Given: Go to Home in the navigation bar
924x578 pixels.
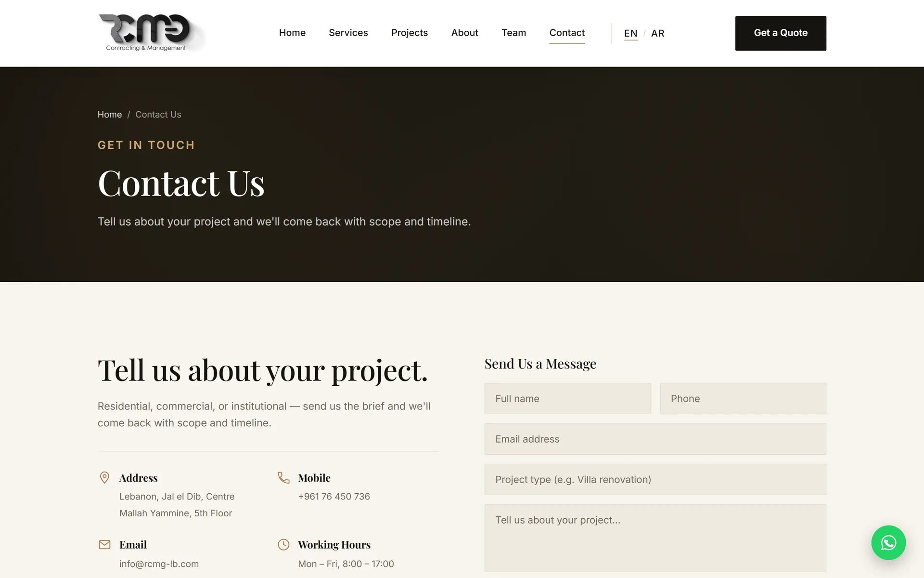Looking at the screenshot, I should click(x=292, y=33).
